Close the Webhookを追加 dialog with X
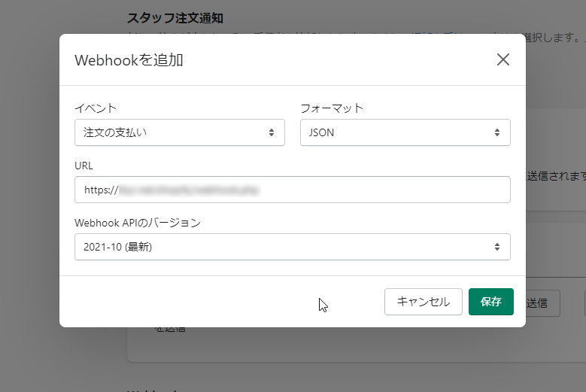 (x=503, y=59)
